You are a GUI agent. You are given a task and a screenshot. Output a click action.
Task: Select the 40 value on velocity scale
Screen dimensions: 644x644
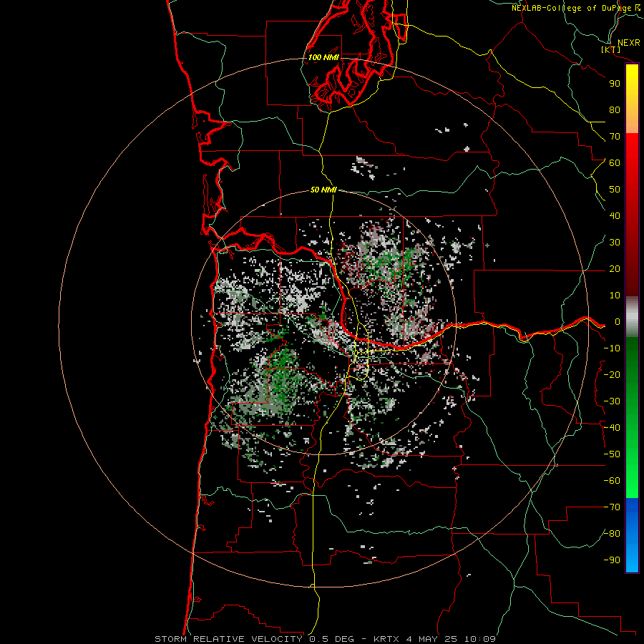[615, 216]
